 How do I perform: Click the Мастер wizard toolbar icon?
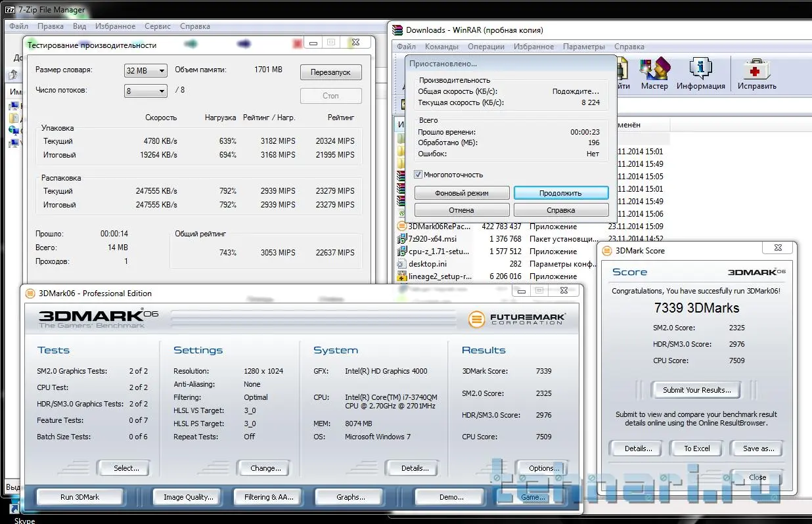tap(654, 72)
